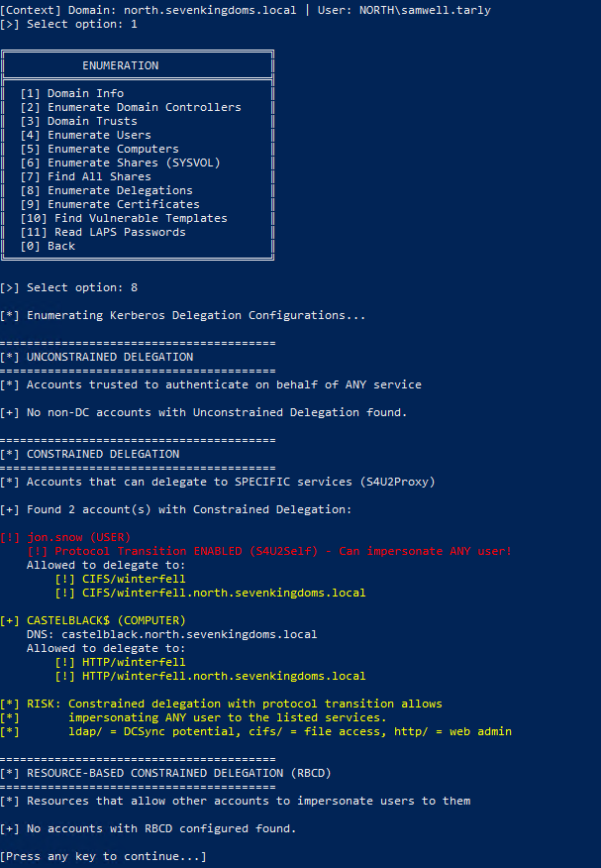Click the Select option: 8 prompt line
Image resolution: width=601 pixels, height=868 pixels.
click(x=69, y=287)
